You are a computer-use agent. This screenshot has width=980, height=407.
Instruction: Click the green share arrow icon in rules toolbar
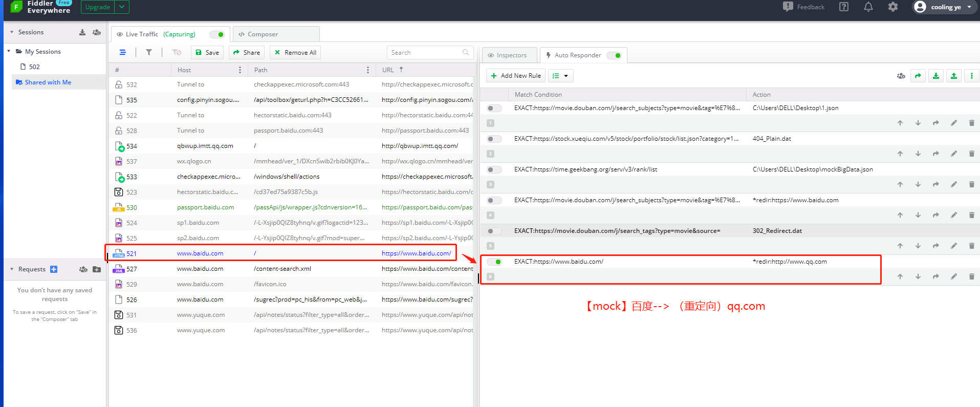(918, 76)
